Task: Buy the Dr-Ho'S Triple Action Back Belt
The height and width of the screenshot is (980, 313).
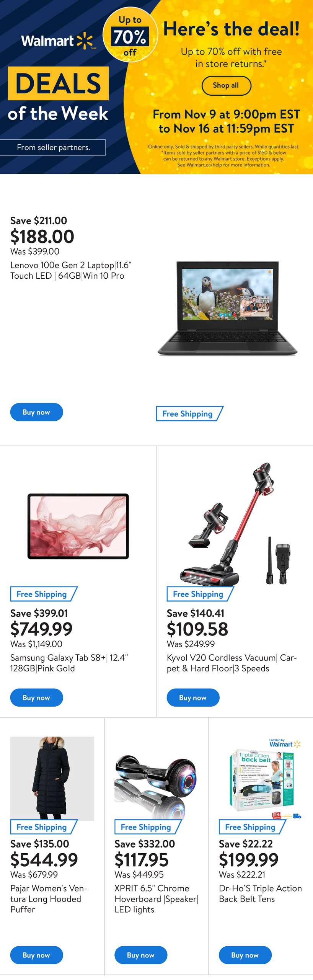Action: [245, 955]
